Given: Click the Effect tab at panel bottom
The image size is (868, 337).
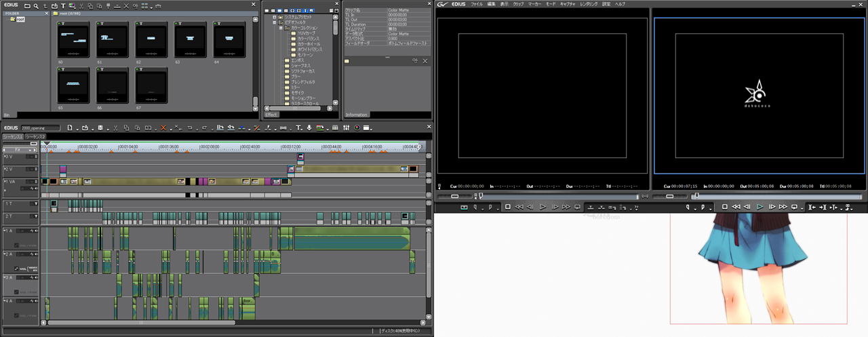Looking at the screenshot, I should pos(271,115).
